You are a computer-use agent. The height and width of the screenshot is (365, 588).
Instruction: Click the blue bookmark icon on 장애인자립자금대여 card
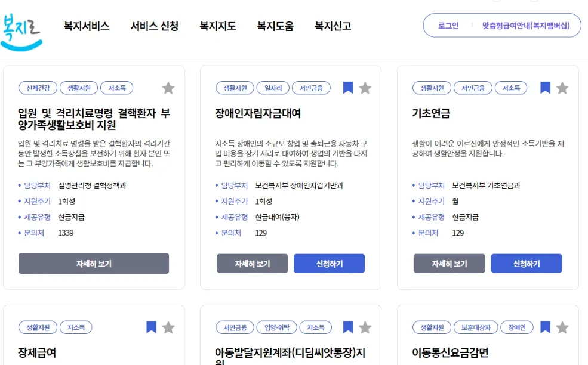click(348, 88)
